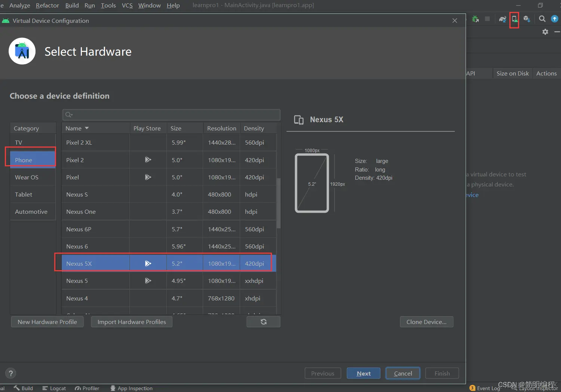Click Play Store icon in Nexus 5X row
Screen dimensions: 561x392
(148, 263)
